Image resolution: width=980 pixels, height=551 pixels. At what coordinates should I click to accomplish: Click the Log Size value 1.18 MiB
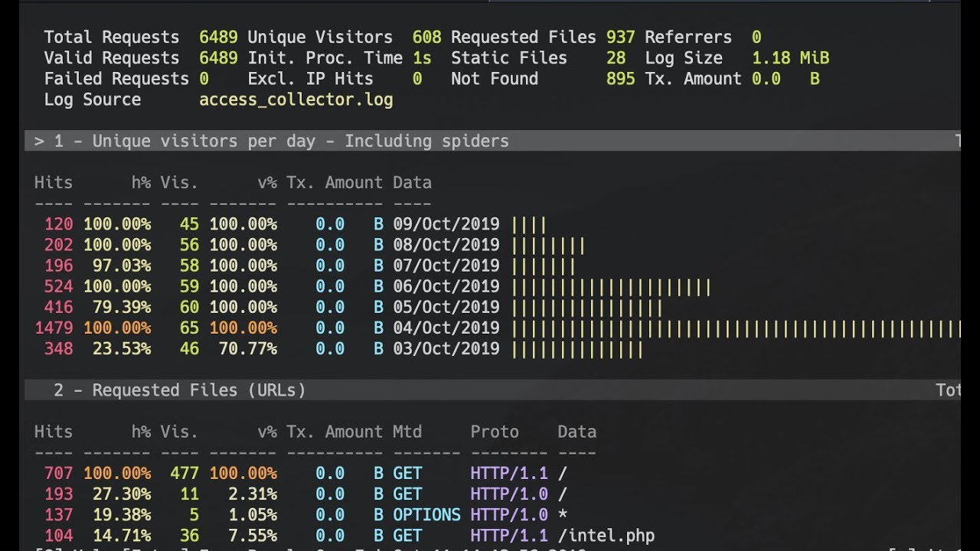790,58
